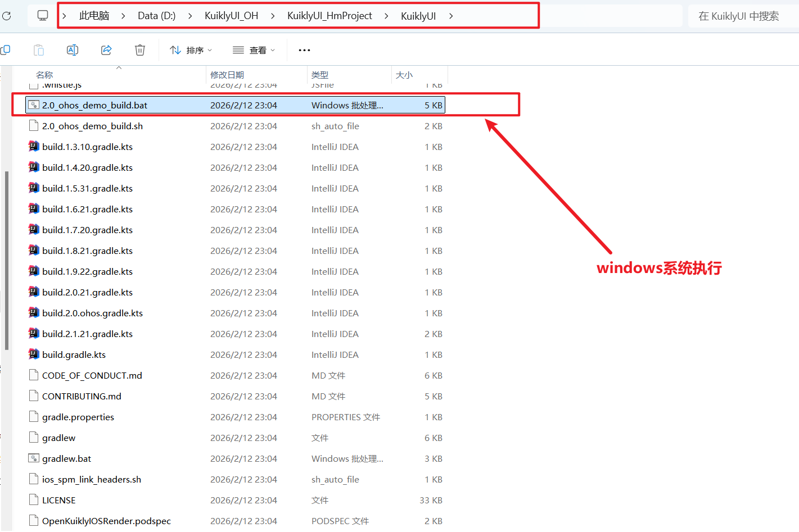Screen dimensions: 799x532
Task: Click the copy icon in toolbar
Action: pos(5,50)
